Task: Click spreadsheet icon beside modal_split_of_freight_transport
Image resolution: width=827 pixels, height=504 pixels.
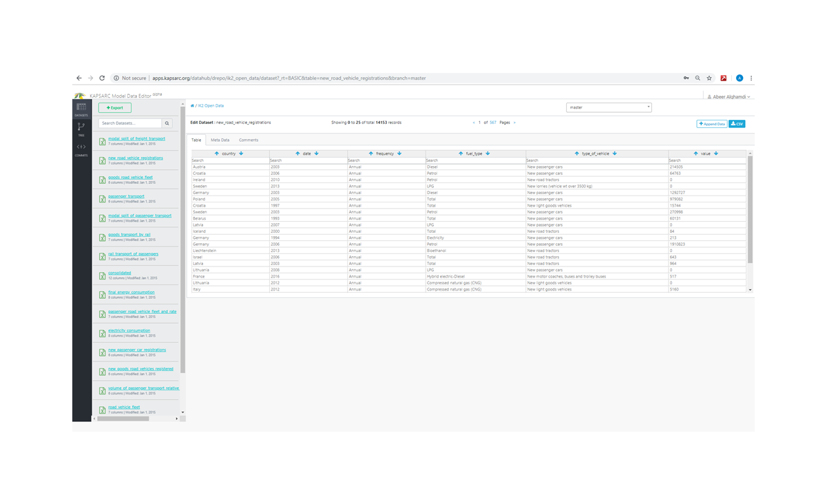Action: pyautogui.click(x=102, y=141)
